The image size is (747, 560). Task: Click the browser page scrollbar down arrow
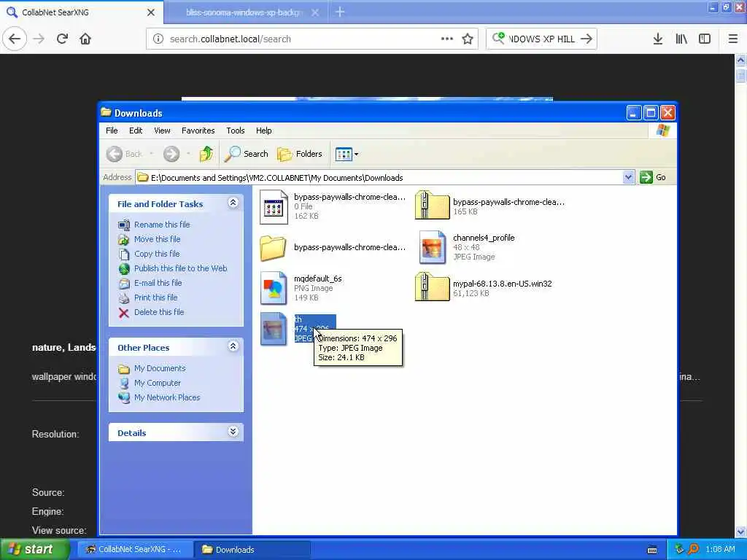(741, 532)
